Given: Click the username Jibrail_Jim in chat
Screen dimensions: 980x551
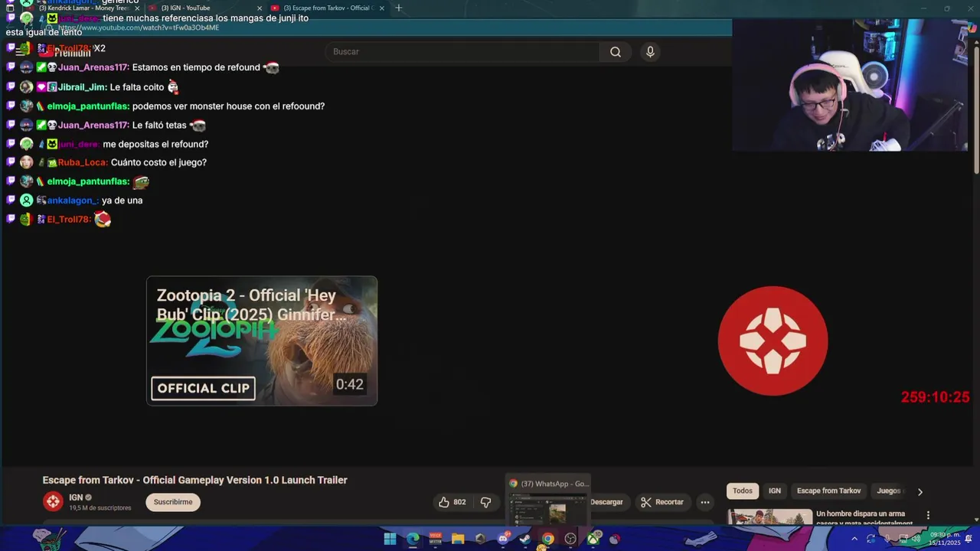Looking at the screenshot, I should (x=82, y=87).
